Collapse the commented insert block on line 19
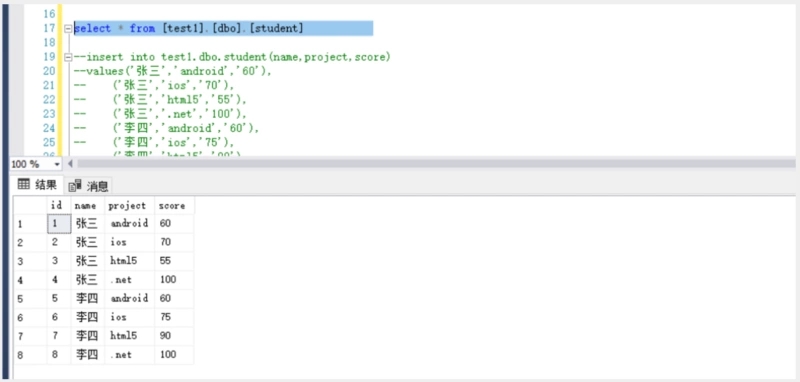Viewport: 800px width, 382px height. pos(68,57)
